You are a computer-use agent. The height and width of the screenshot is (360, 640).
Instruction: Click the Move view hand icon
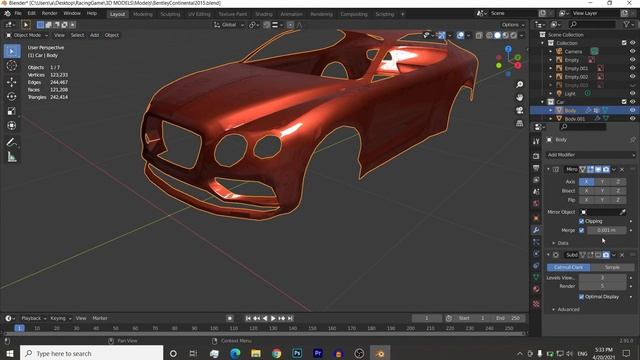(x=519, y=98)
